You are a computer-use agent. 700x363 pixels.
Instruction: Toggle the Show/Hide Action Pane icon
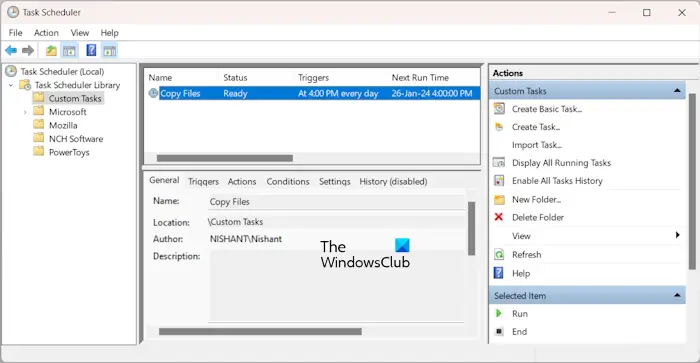click(x=110, y=50)
